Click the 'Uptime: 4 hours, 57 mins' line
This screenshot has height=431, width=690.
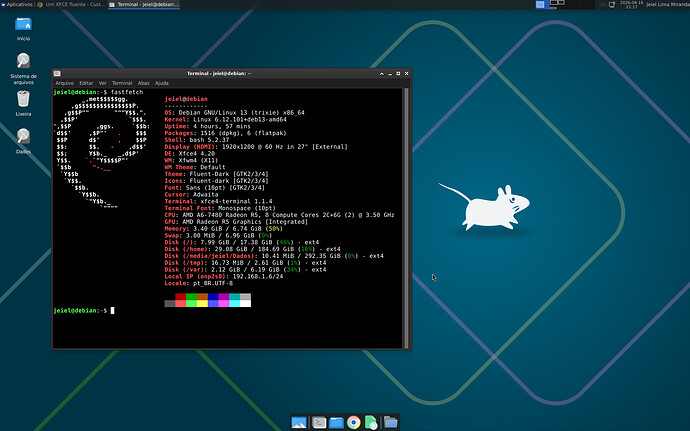point(207,126)
